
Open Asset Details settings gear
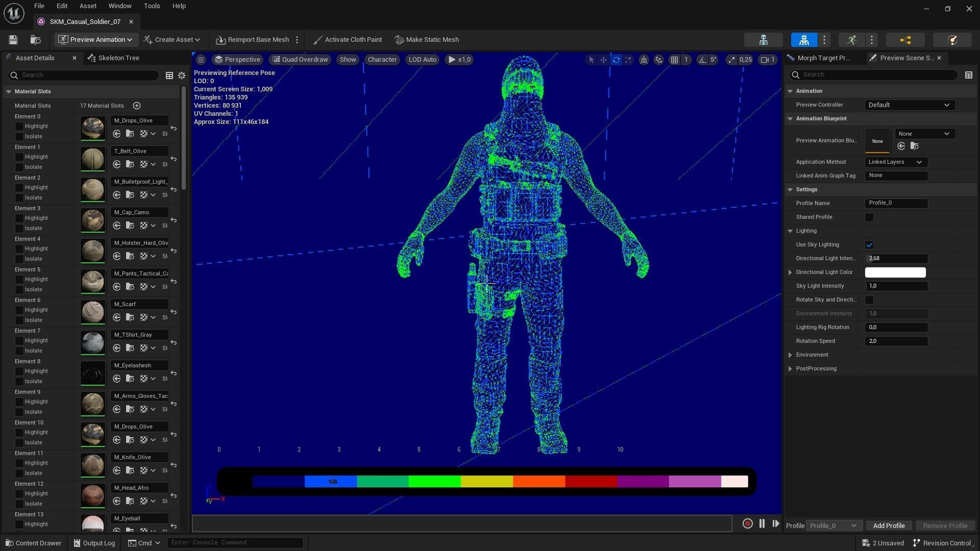tap(181, 76)
